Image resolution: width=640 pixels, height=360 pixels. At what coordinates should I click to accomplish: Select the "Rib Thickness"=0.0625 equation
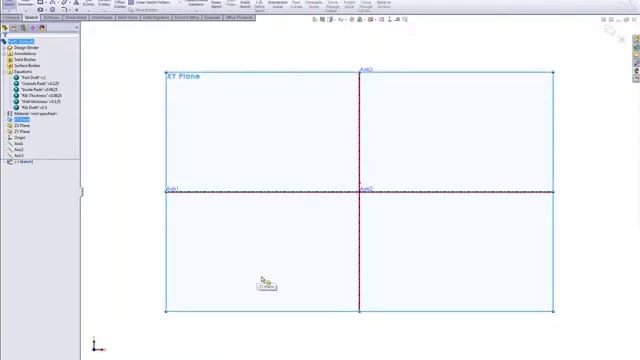pyautogui.click(x=41, y=96)
